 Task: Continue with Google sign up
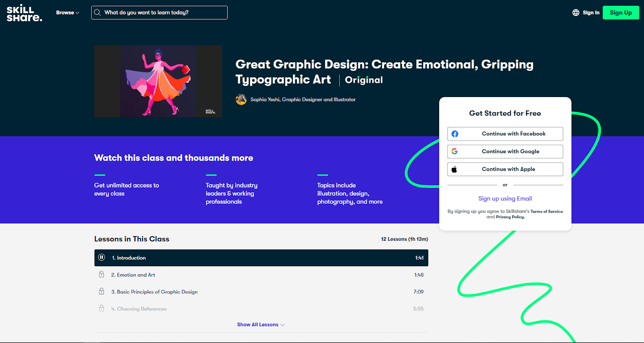tap(505, 151)
